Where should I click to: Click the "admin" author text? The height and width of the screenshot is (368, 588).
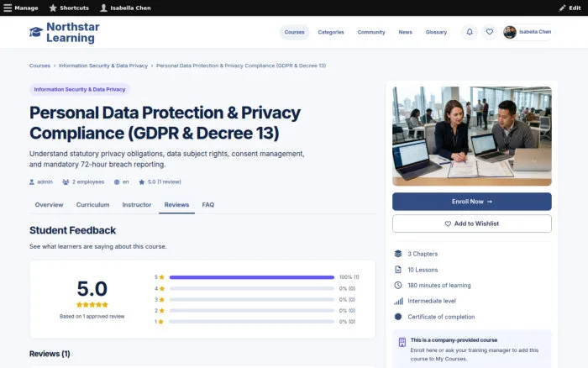coord(45,182)
